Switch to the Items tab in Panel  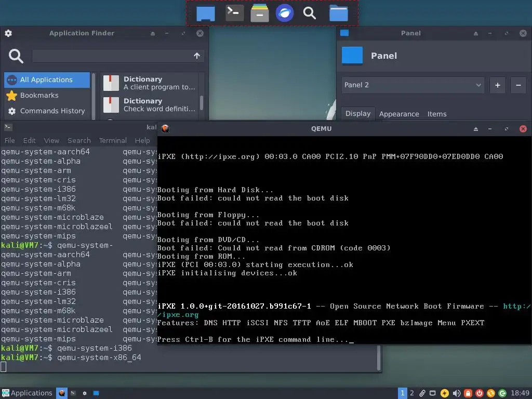(436, 114)
